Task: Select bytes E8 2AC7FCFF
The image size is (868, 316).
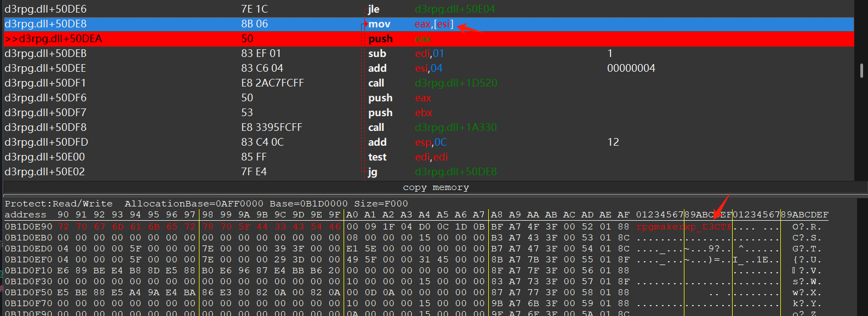Action: 272,83
